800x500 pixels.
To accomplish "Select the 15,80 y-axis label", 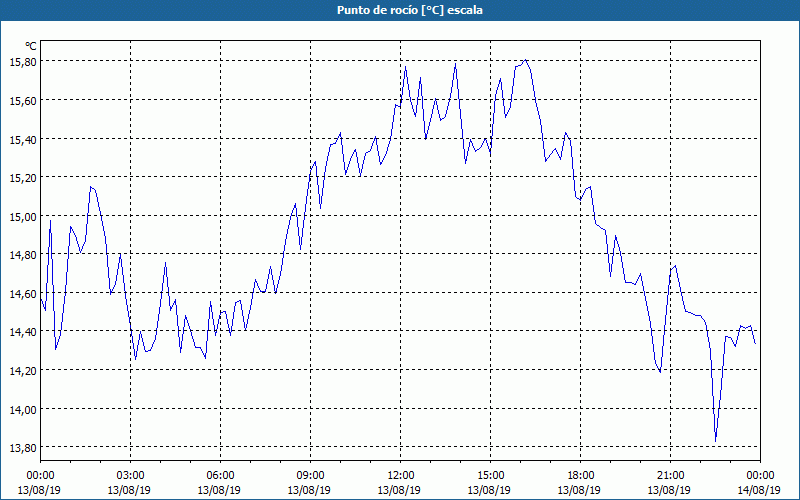I will [23, 61].
